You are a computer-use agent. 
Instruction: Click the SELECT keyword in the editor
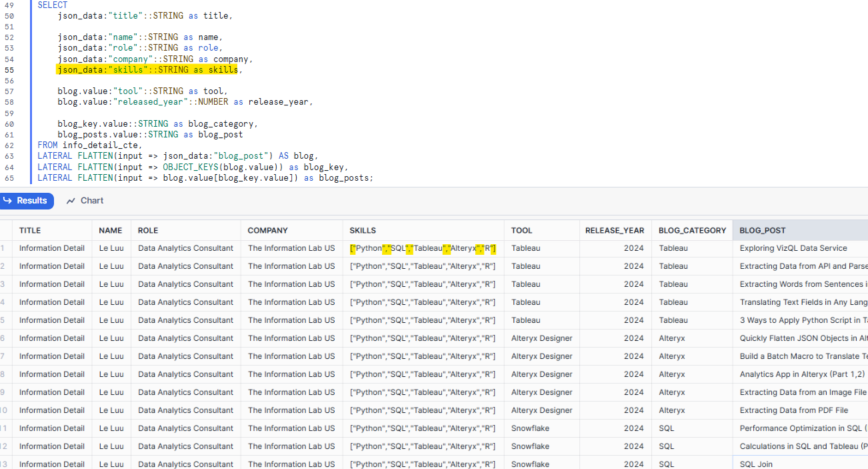click(x=53, y=5)
